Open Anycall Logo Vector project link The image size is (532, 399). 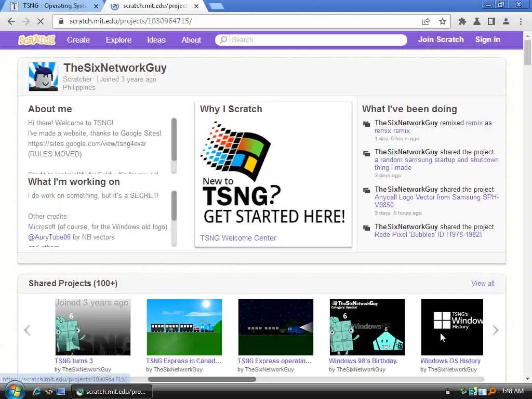[x=436, y=201]
